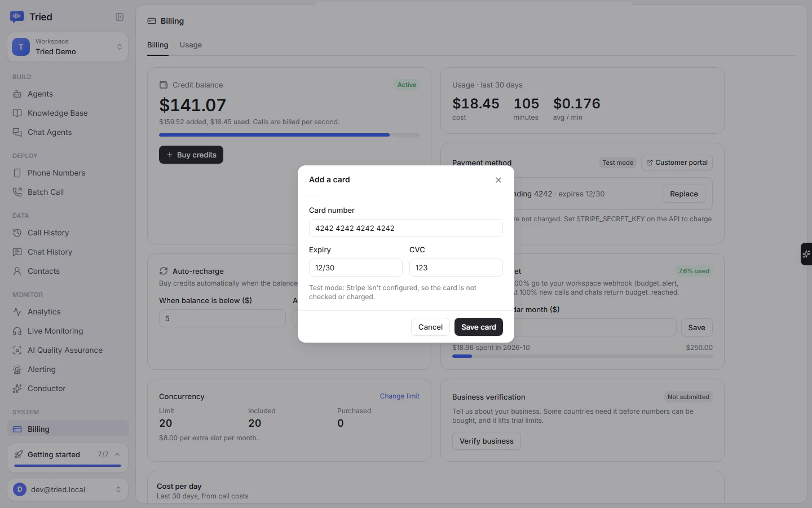Close the Add a card dialog

click(498, 180)
